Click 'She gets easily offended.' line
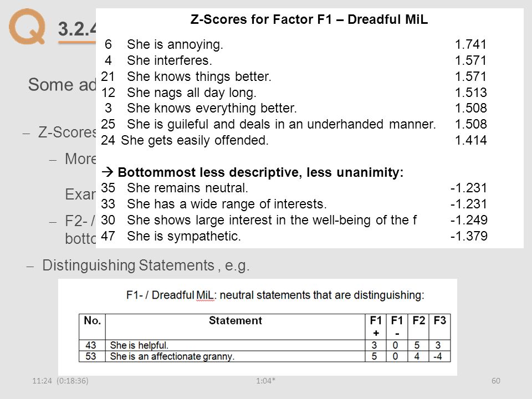Viewport: 532px width, 399px height. pos(195,140)
